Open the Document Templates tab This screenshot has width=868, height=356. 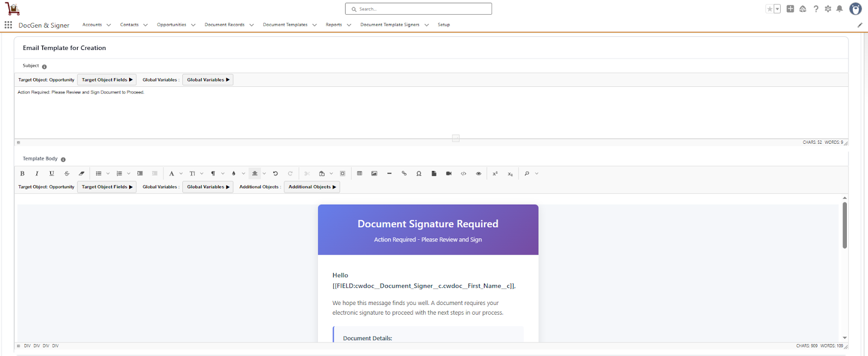285,25
